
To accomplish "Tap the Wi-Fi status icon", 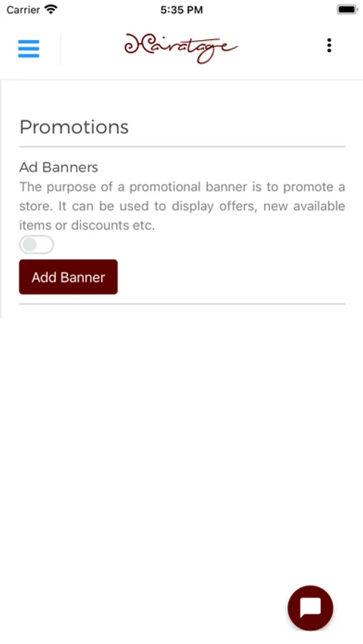I will pyautogui.click(x=51, y=9).
